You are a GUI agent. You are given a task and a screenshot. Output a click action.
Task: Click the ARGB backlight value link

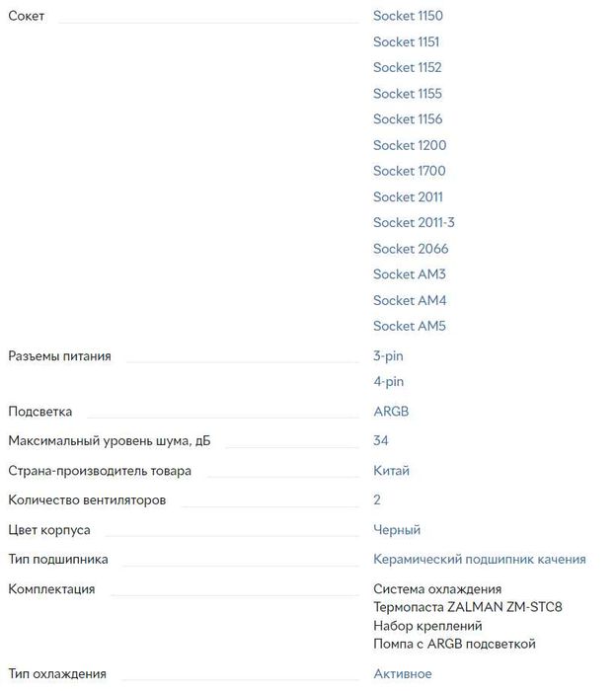[x=391, y=412]
